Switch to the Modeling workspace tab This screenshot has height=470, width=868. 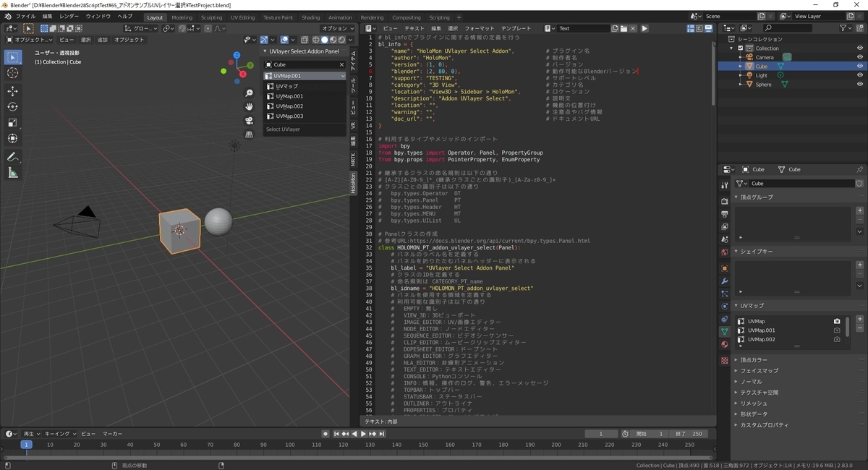pos(182,17)
